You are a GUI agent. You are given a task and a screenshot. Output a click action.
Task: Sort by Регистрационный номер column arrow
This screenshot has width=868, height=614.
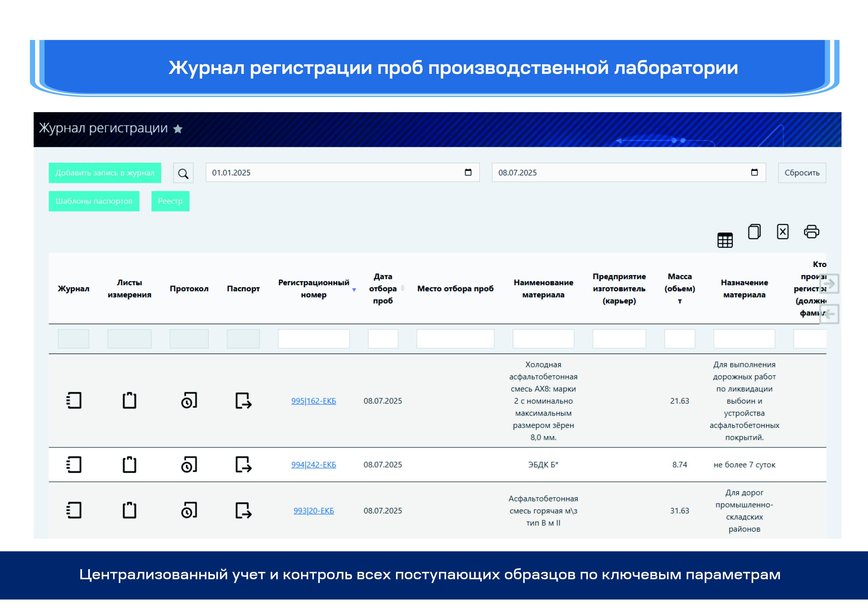coord(354,290)
